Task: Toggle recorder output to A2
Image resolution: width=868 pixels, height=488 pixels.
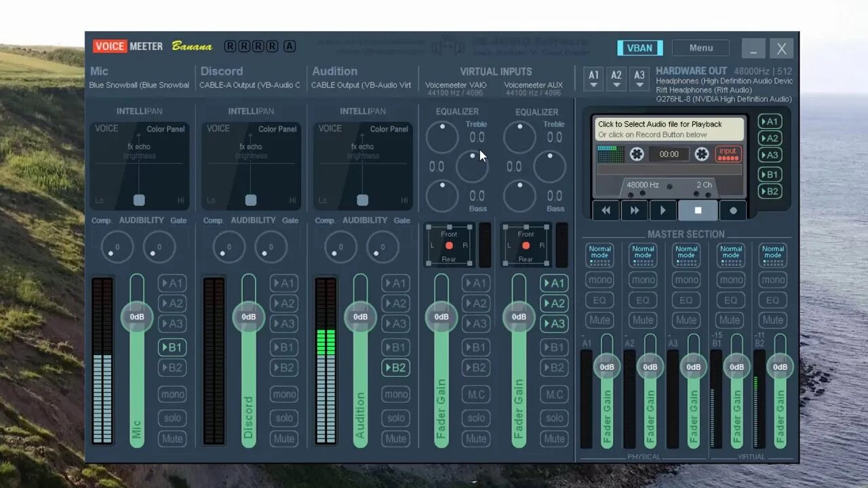Action: click(770, 138)
